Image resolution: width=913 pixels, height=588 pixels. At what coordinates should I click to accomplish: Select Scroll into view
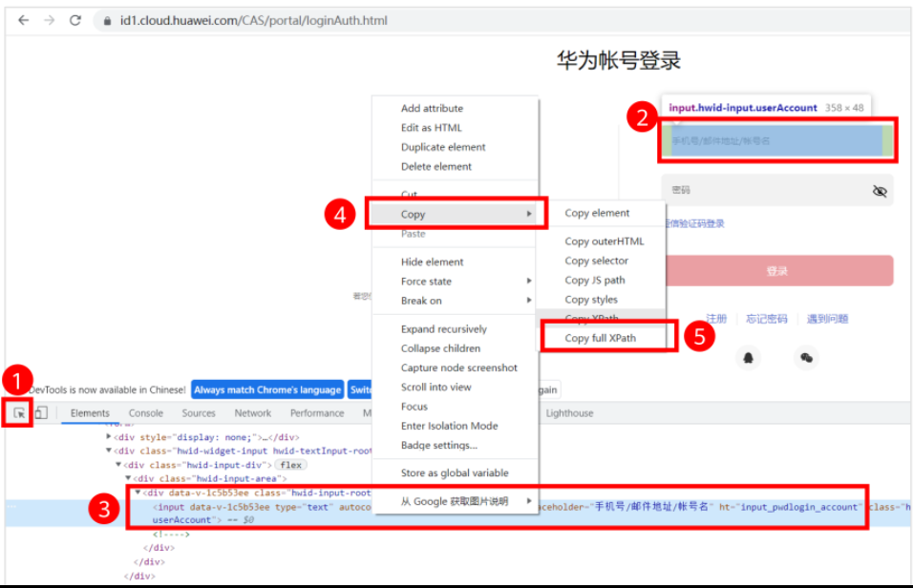pyautogui.click(x=435, y=388)
